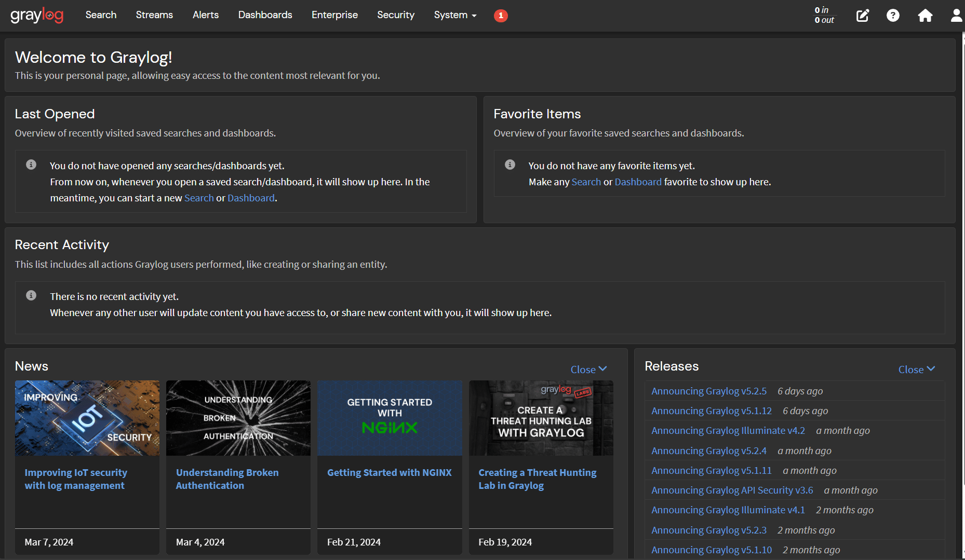Open the Search menu item
The height and width of the screenshot is (560, 965).
point(101,15)
